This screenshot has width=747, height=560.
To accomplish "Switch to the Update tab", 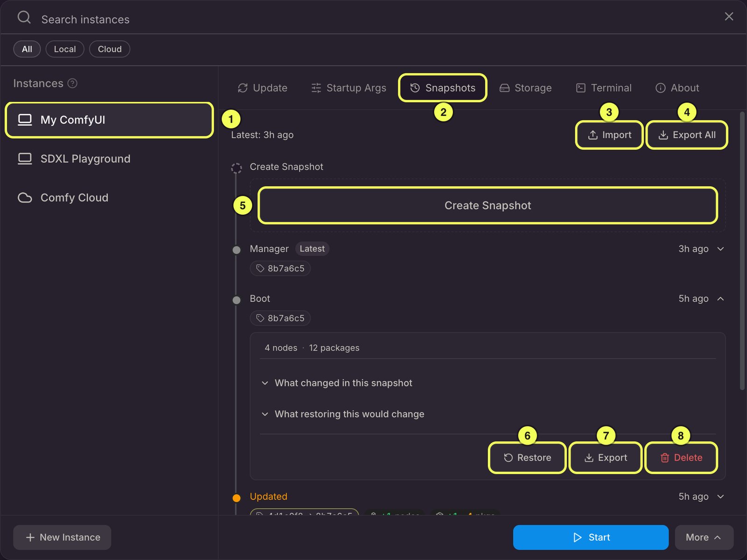I will 262,88.
